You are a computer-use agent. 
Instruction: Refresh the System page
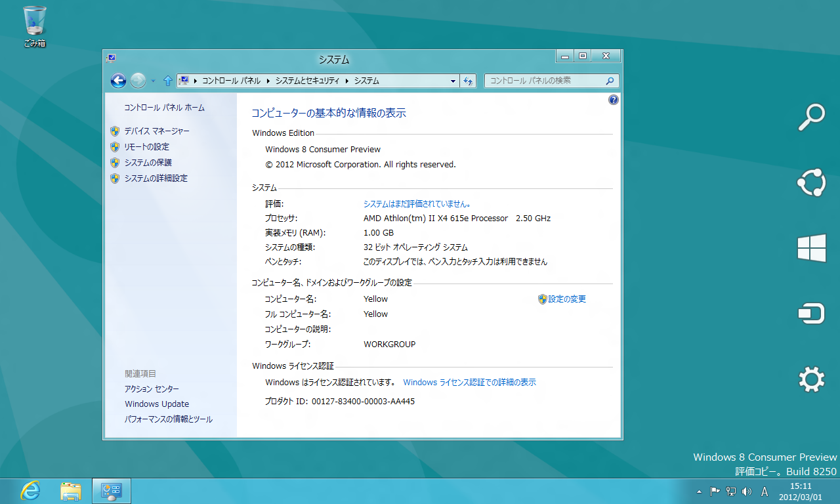pos(469,81)
